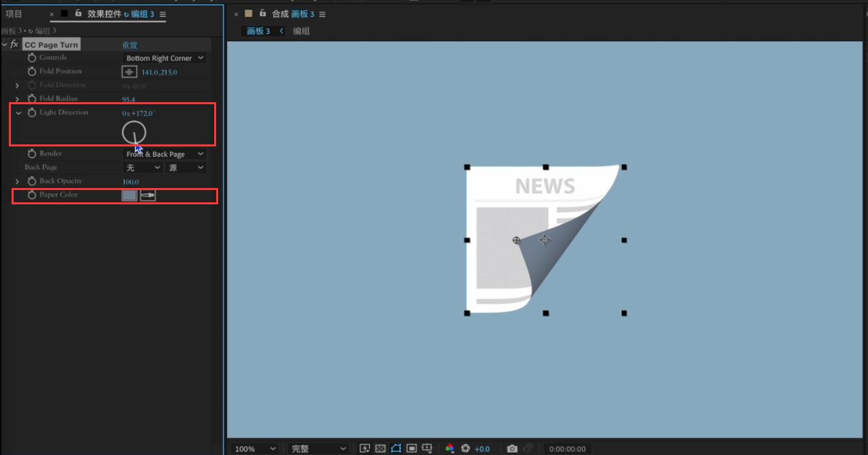868x455 pixels.
Task: Toggle the Back Opacity stopwatch
Action: [x=32, y=181]
